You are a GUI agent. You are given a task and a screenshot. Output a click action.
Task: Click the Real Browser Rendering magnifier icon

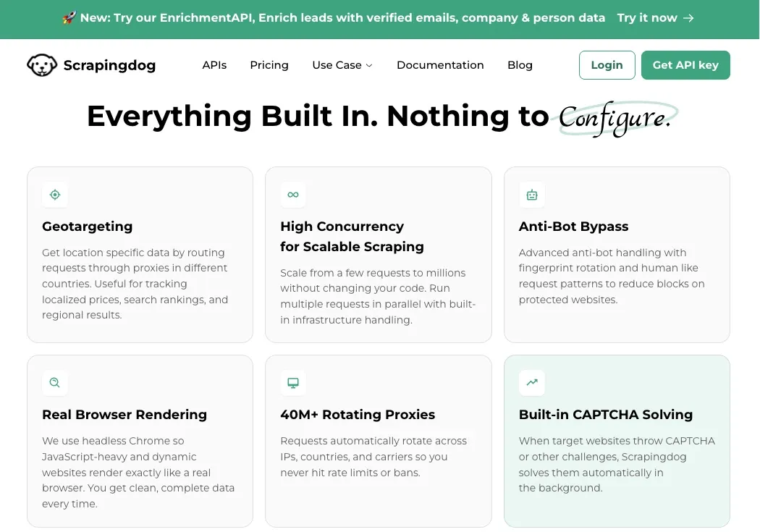(x=55, y=382)
